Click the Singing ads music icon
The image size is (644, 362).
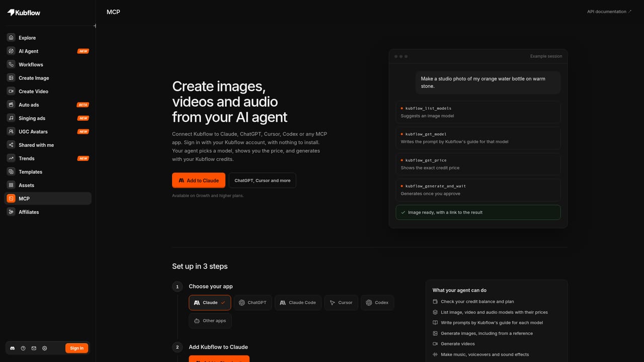point(11,118)
